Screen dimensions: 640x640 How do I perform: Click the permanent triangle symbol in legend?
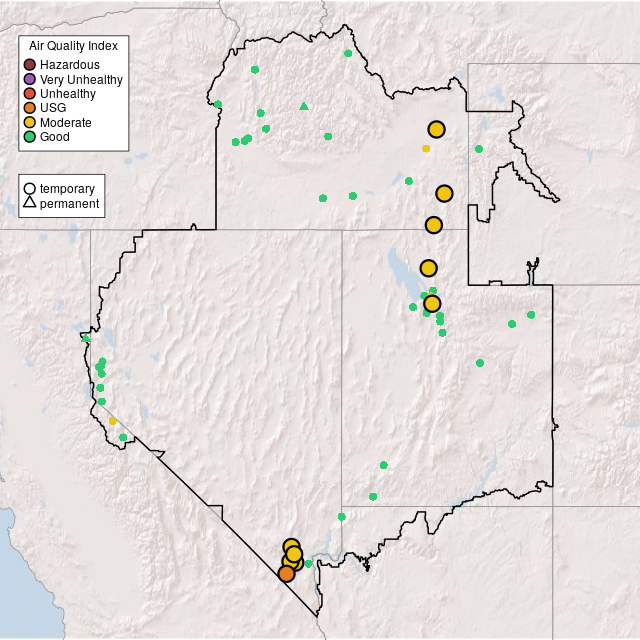pos(30,204)
